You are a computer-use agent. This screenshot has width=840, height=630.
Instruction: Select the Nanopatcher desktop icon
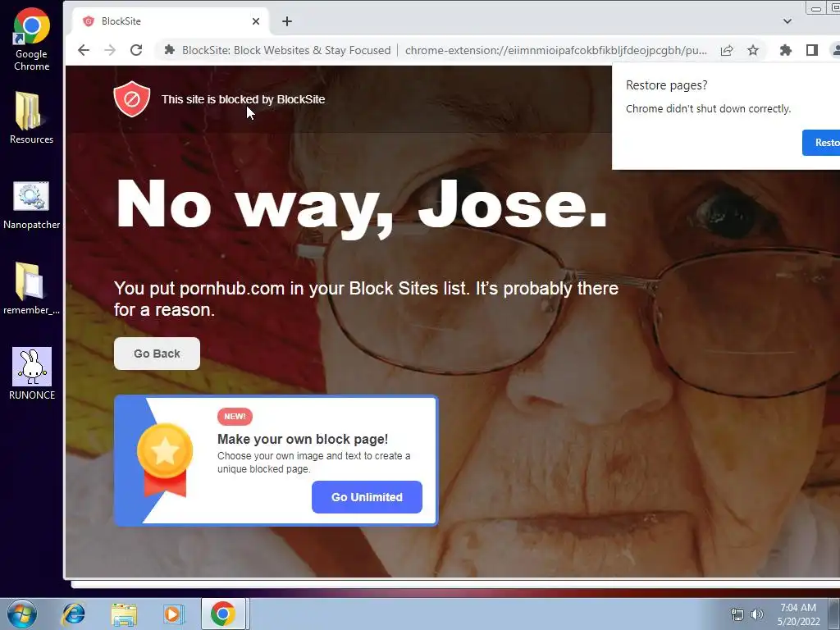(x=32, y=206)
